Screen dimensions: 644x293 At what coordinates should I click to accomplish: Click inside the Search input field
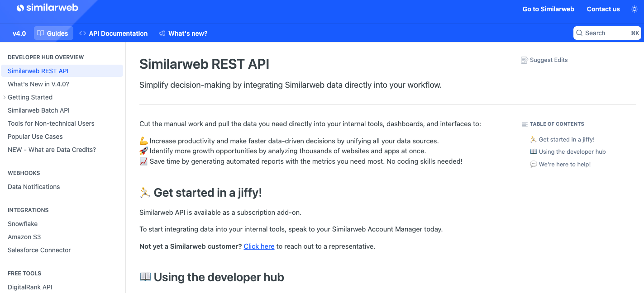[606, 33]
